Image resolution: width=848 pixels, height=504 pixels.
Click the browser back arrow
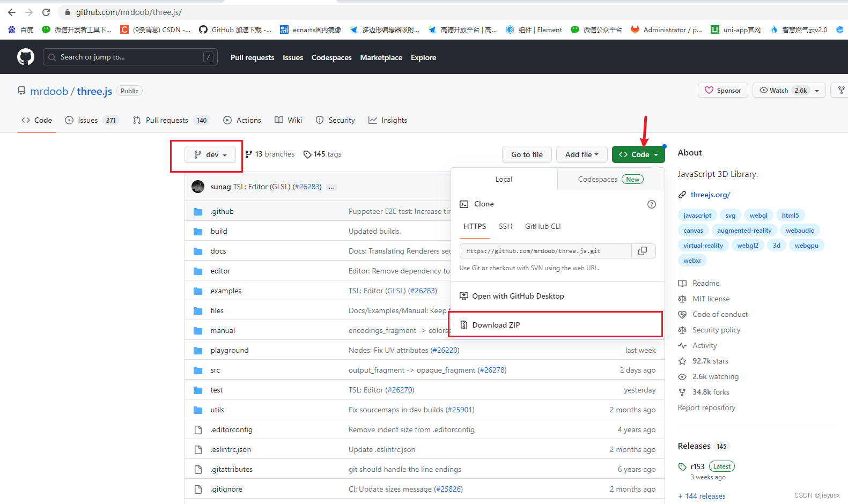pyautogui.click(x=12, y=12)
